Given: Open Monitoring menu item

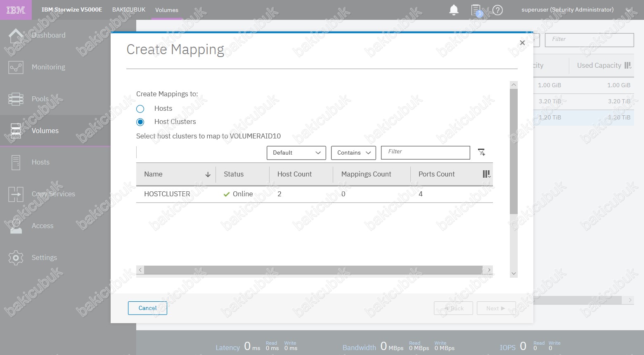Looking at the screenshot, I should click(48, 67).
